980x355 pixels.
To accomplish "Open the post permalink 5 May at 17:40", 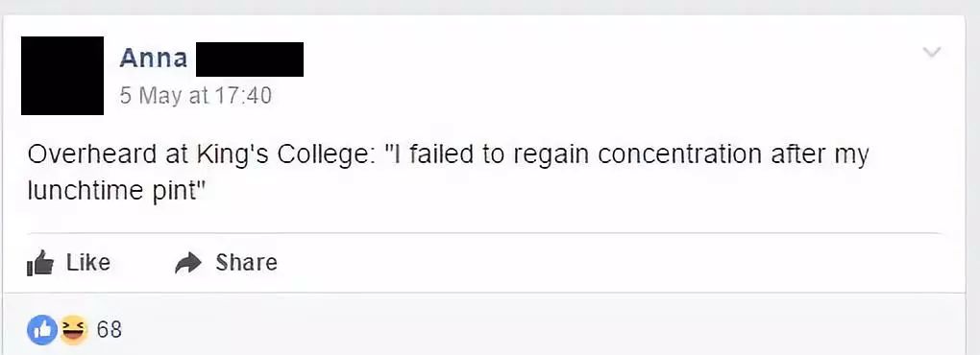I will [196, 96].
